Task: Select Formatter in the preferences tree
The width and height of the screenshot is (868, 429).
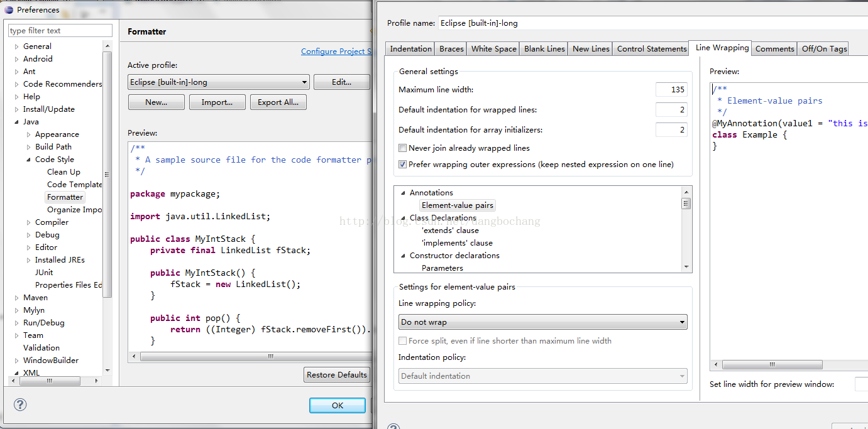Action: 65,197
